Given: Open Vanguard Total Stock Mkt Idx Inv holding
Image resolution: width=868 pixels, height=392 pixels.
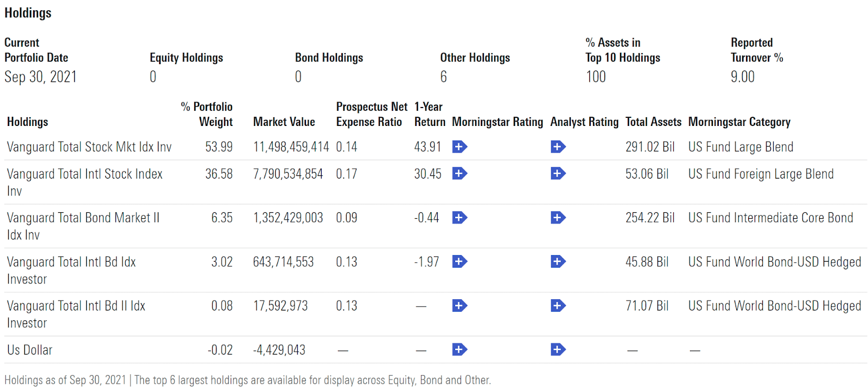Looking at the screenshot, I should point(89,147).
